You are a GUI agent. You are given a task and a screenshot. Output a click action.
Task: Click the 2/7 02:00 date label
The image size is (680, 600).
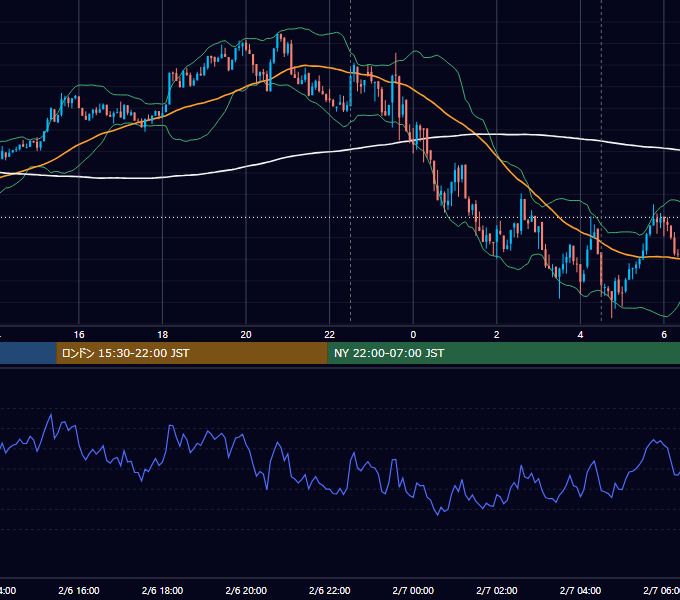tap(497, 590)
